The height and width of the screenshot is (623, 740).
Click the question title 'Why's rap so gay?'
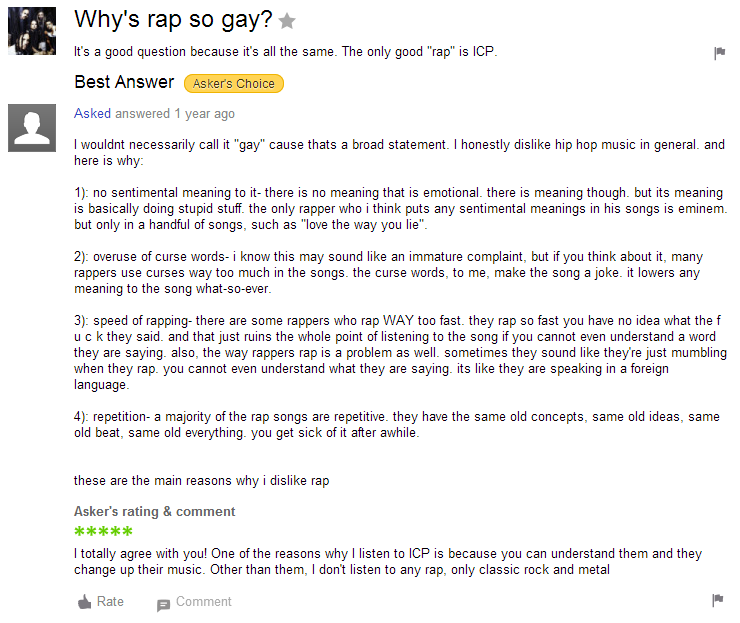click(173, 20)
